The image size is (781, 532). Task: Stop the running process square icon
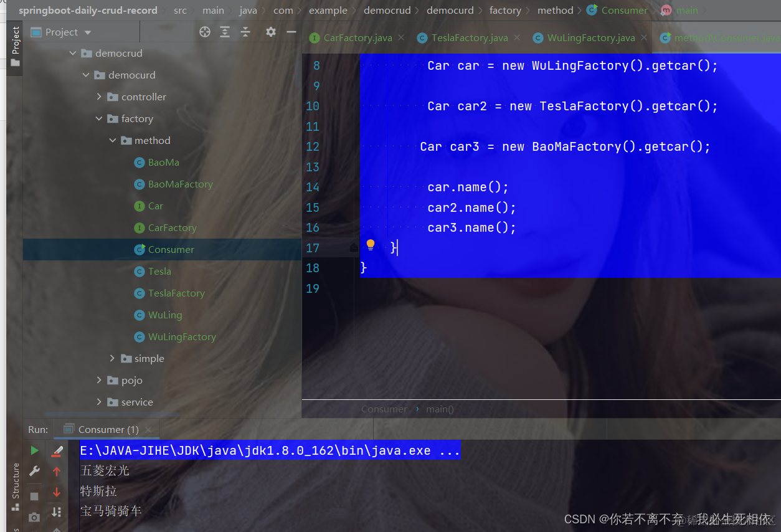(x=34, y=496)
